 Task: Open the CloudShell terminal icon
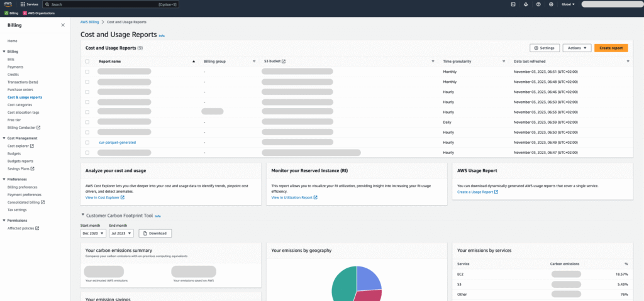[x=513, y=4]
